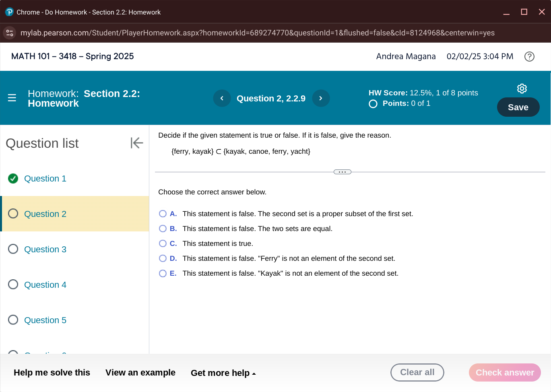Image resolution: width=551 pixels, height=392 pixels.
Task: Select answer choice C, statement is true
Action: 163,243
